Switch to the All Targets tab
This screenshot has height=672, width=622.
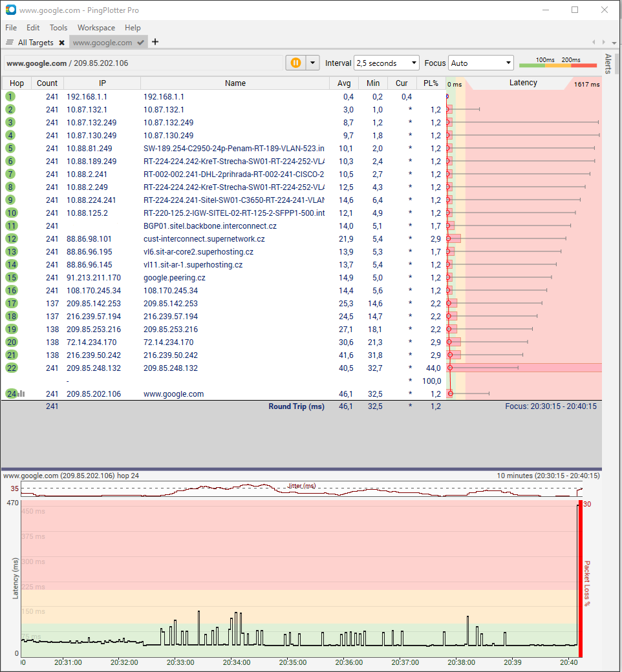point(36,43)
